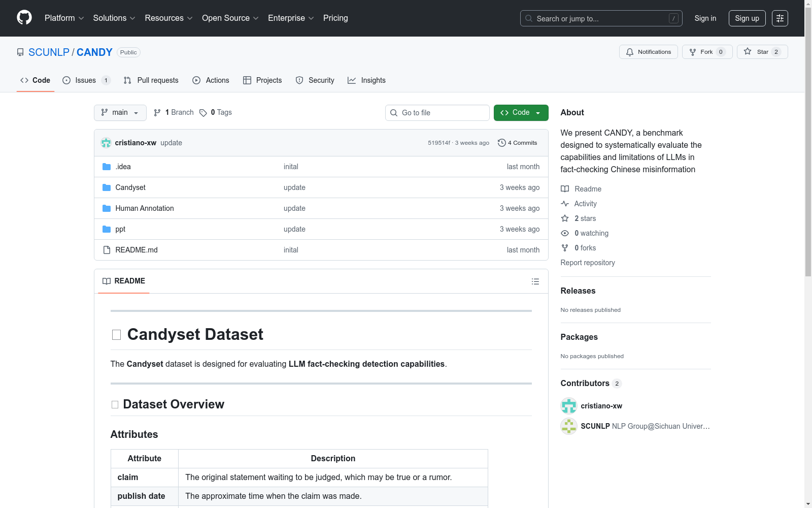
Task: Click the Notifications bell button
Action: click(x=648, y=52)
